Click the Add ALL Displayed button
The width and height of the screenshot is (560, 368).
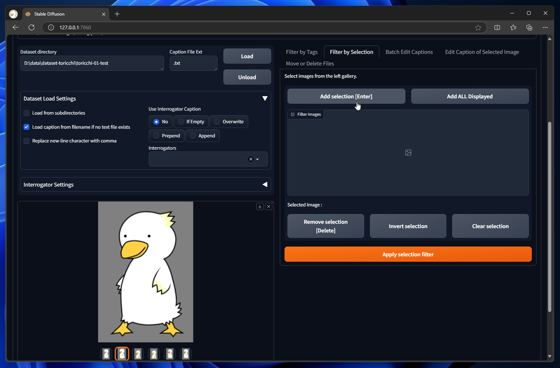(470, 96)
